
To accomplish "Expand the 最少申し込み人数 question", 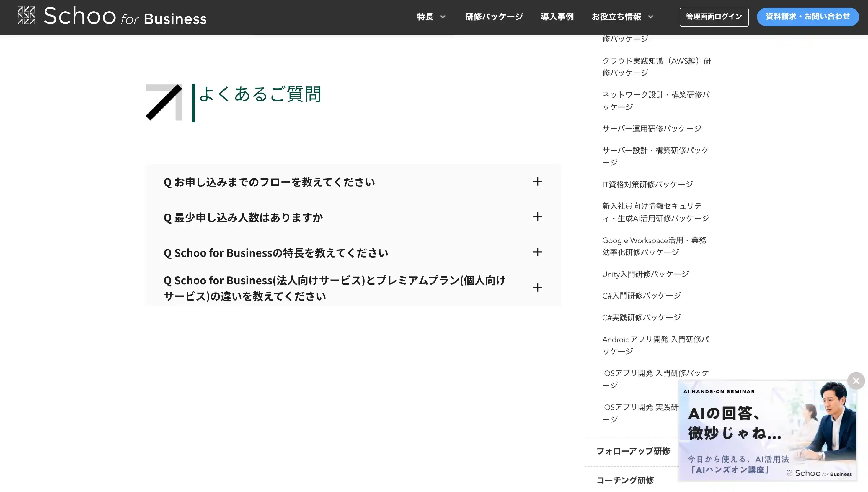I will click(353, 217).
